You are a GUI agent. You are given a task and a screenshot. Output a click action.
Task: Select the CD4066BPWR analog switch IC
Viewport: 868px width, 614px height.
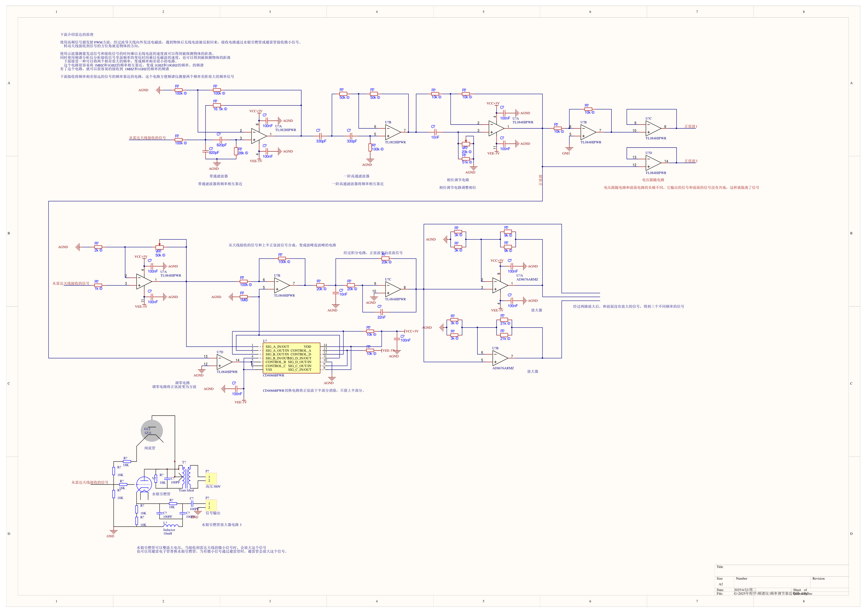coord(291,358)
